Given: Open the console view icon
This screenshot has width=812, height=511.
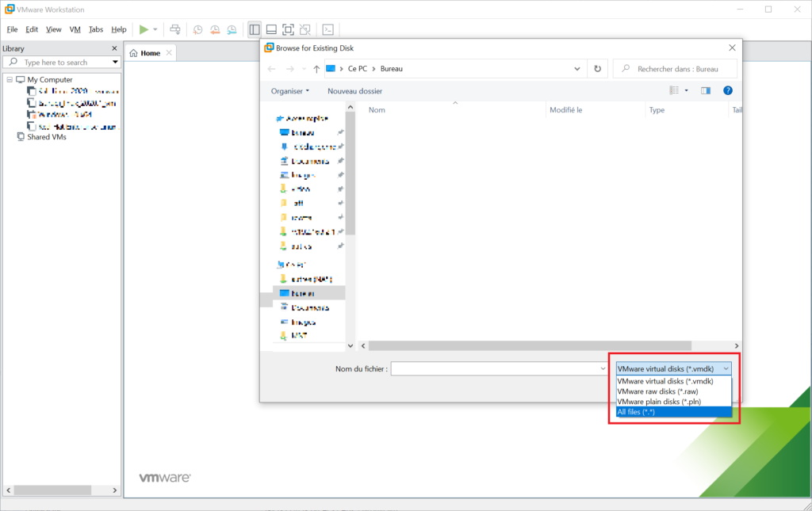Looking at the screenshot, I should (x=327, y=29).
